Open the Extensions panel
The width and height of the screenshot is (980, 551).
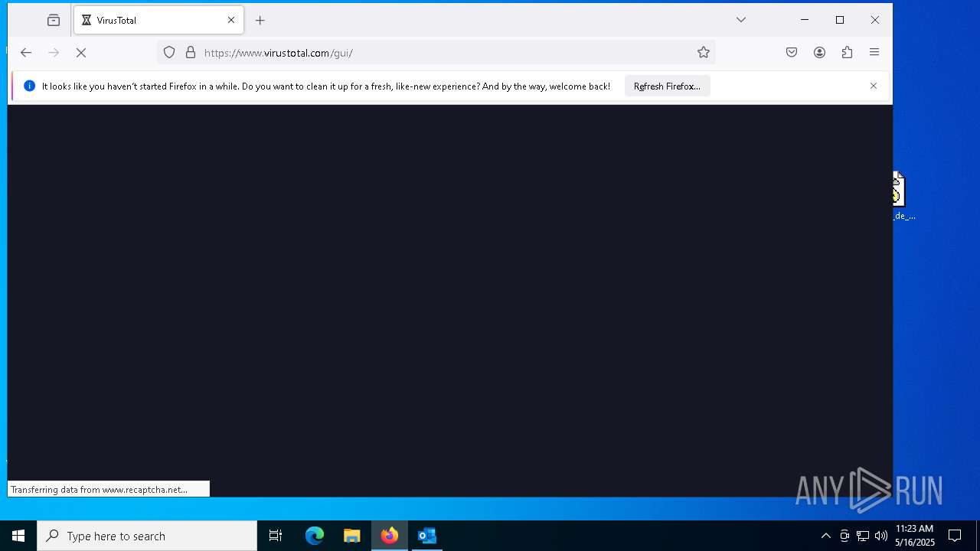pos(847,53)
